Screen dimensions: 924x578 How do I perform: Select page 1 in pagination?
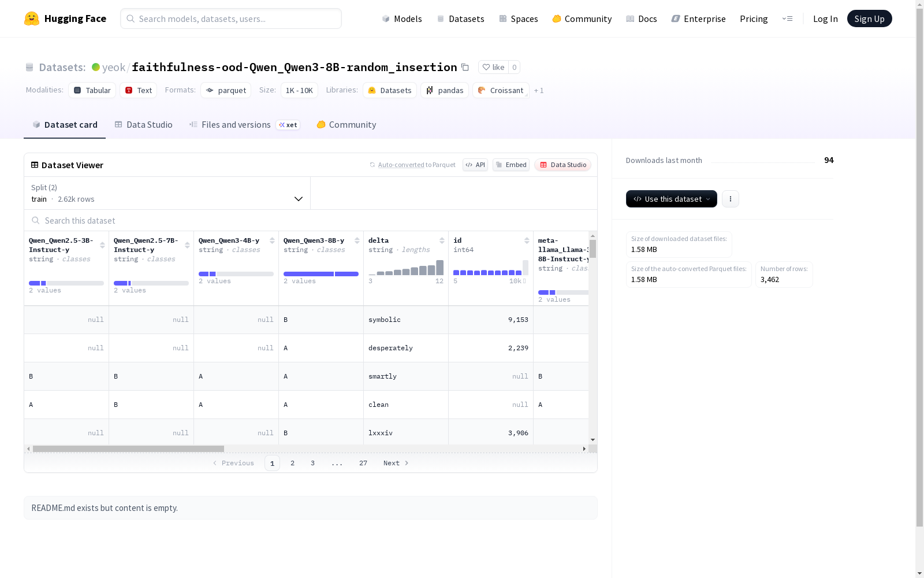point(272,463)
